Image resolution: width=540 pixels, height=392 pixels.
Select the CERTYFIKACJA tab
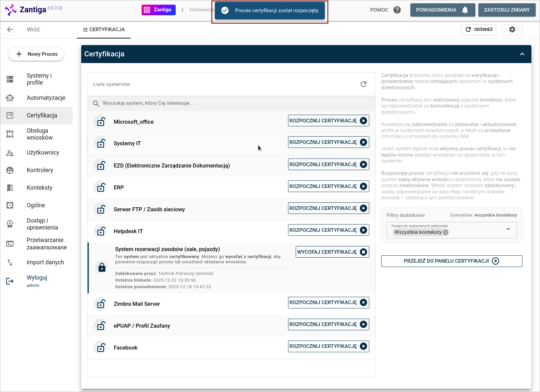tap(104, 30)
